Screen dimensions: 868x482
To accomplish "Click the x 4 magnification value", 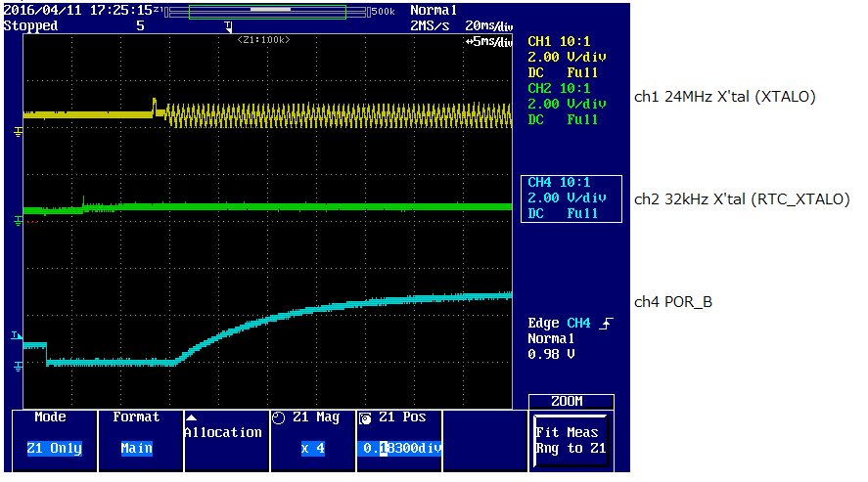I will click(x=313, y=449).
